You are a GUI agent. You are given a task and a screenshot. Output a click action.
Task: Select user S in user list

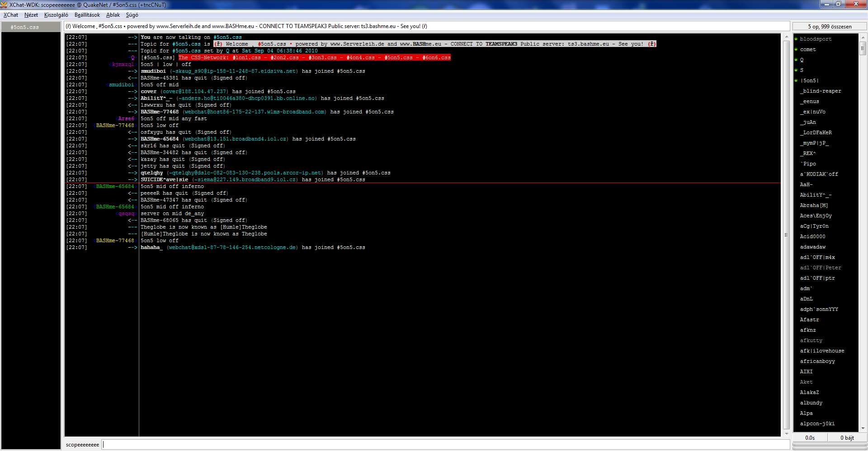click(x=802, y=70)
